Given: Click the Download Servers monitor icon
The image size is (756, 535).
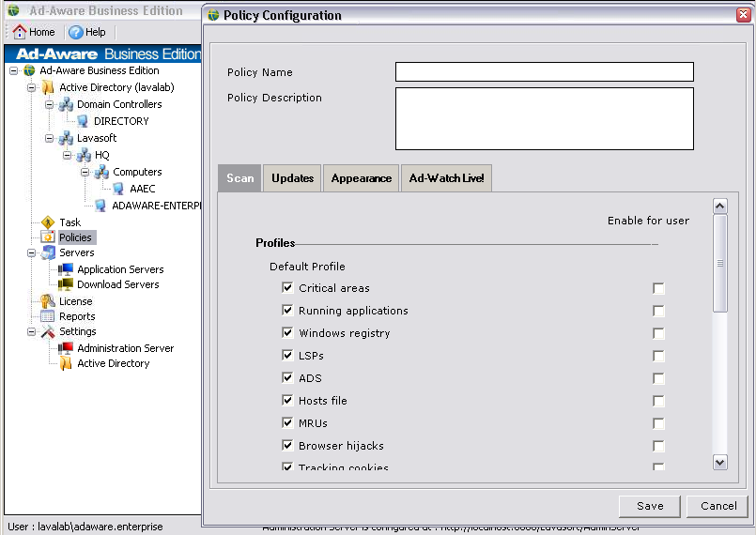Looking at the screenshot, I should coord(66,284).
